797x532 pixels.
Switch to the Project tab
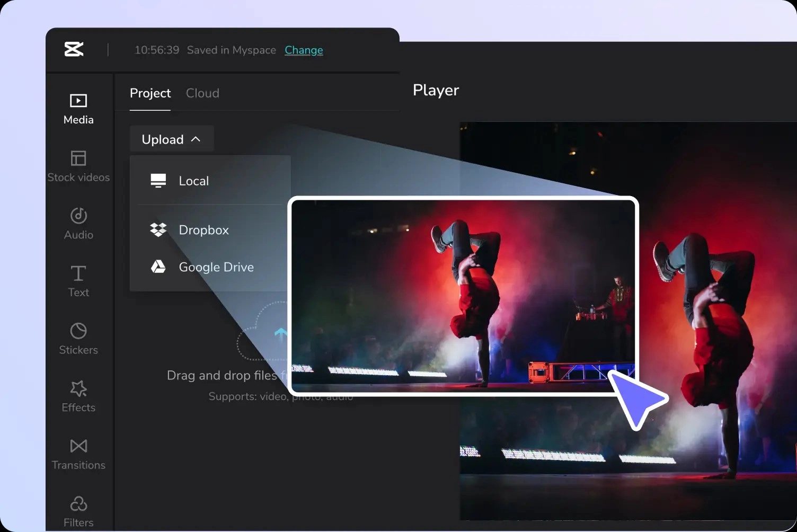coord(150,93)
